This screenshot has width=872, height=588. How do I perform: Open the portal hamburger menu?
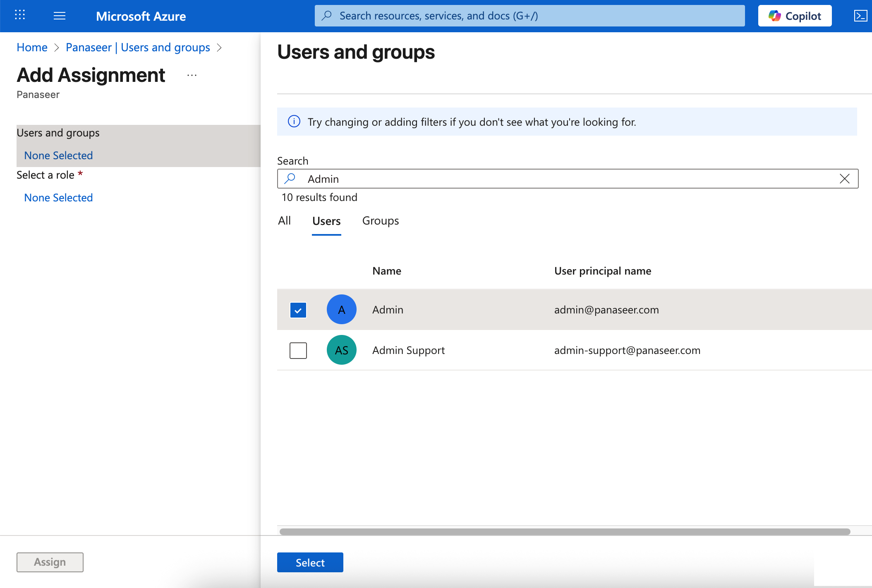60,16
